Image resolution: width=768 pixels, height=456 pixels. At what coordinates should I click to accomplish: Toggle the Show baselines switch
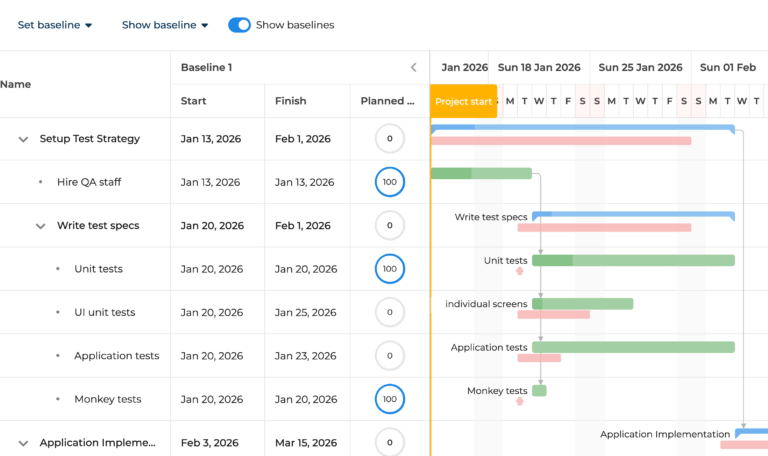[x=239, y=25]
